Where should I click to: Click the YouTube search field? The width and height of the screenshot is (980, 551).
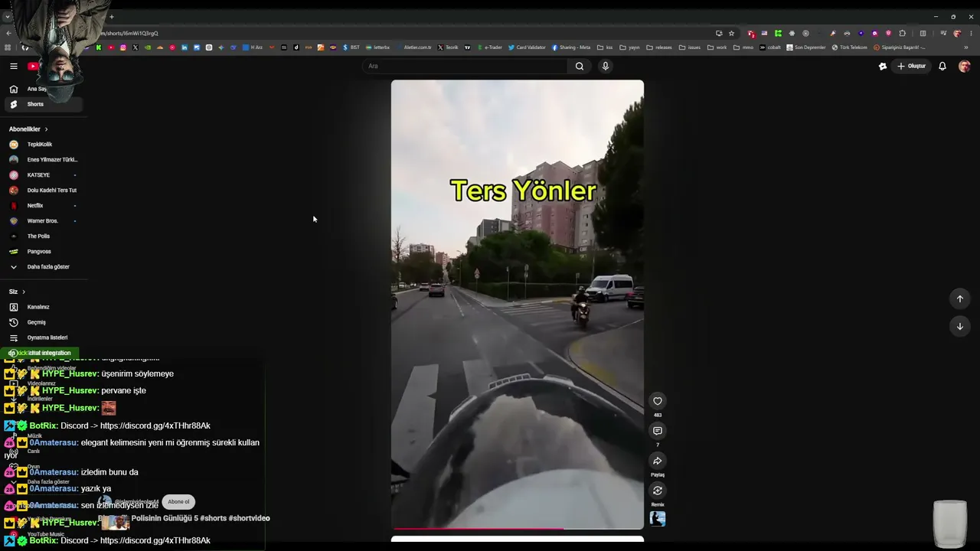465,67
